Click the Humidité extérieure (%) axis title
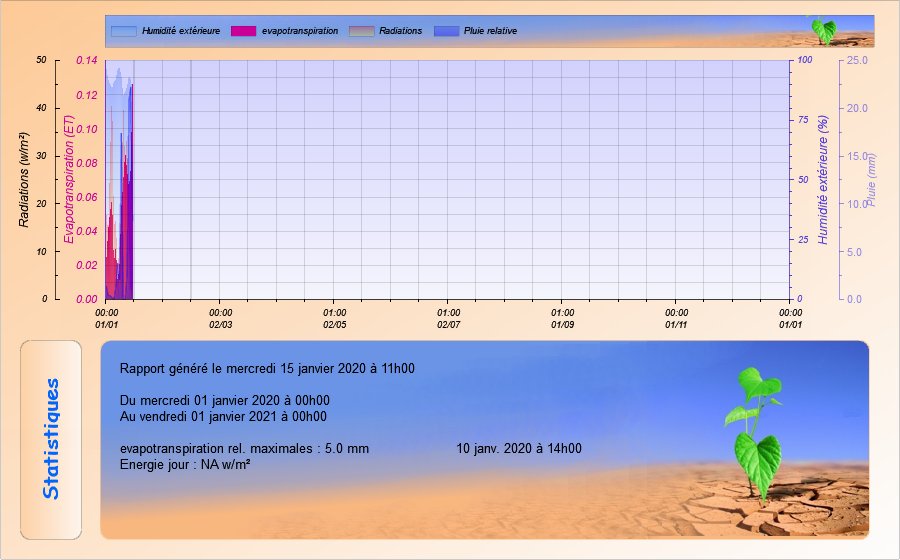The width and height of the screenshot is (900, 560). coord(823,179)
